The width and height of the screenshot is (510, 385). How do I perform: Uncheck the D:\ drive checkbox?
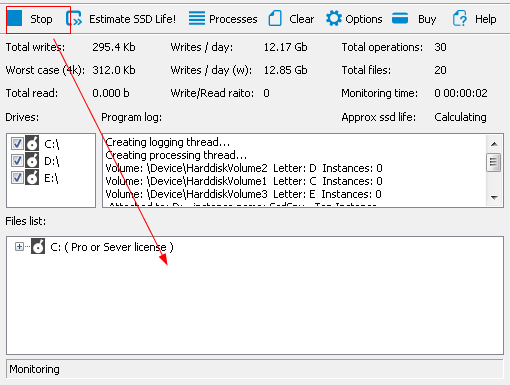click(x=17, y=161)
